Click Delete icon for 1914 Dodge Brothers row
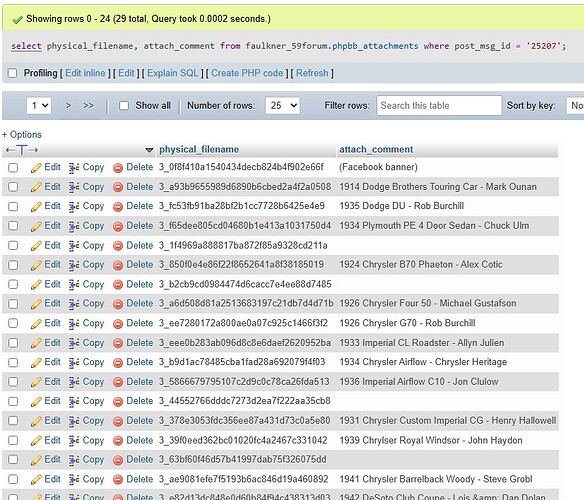Screen dimensions: 584x500 [118, 187]
